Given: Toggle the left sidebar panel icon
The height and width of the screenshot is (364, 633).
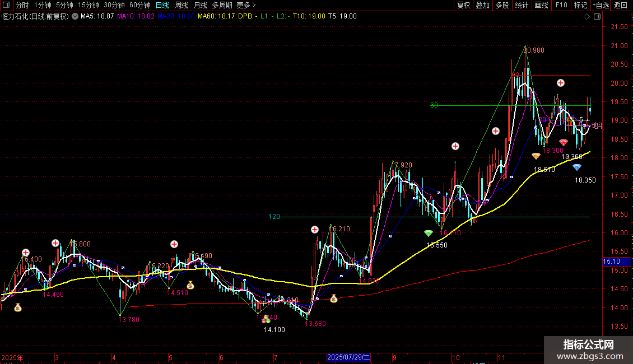Looking at the screenshot, I should pyautogui.click(x=6, y=5).
